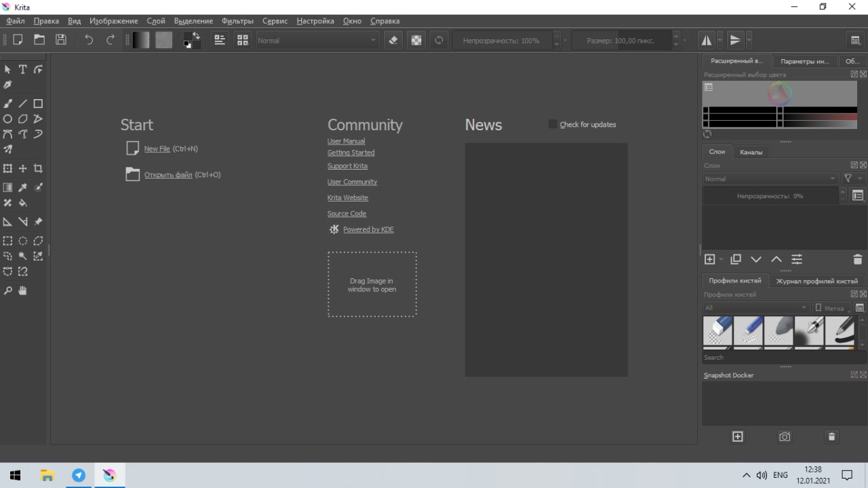Select the Fill bucket tool
Screen dimensions: 868x488
[22, 203]
